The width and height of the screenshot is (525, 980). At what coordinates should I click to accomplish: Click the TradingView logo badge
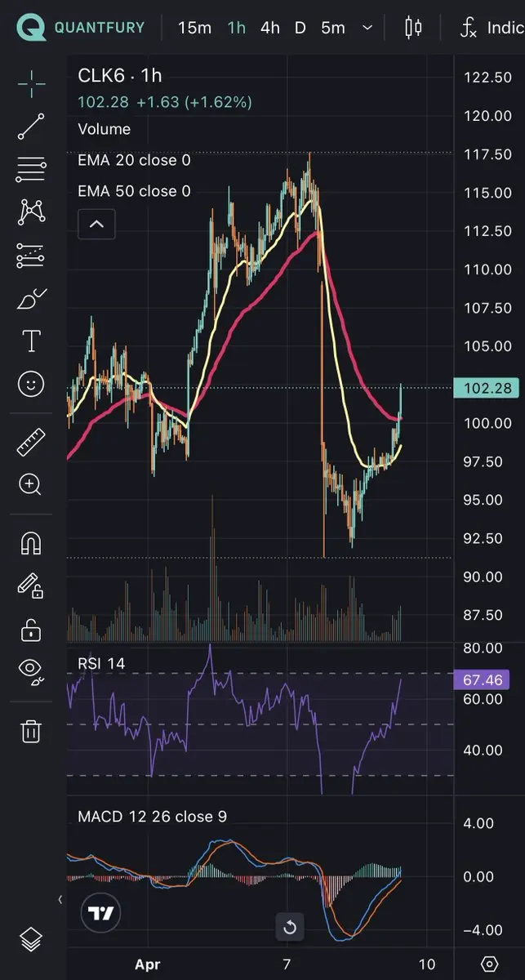pos(101,913)
